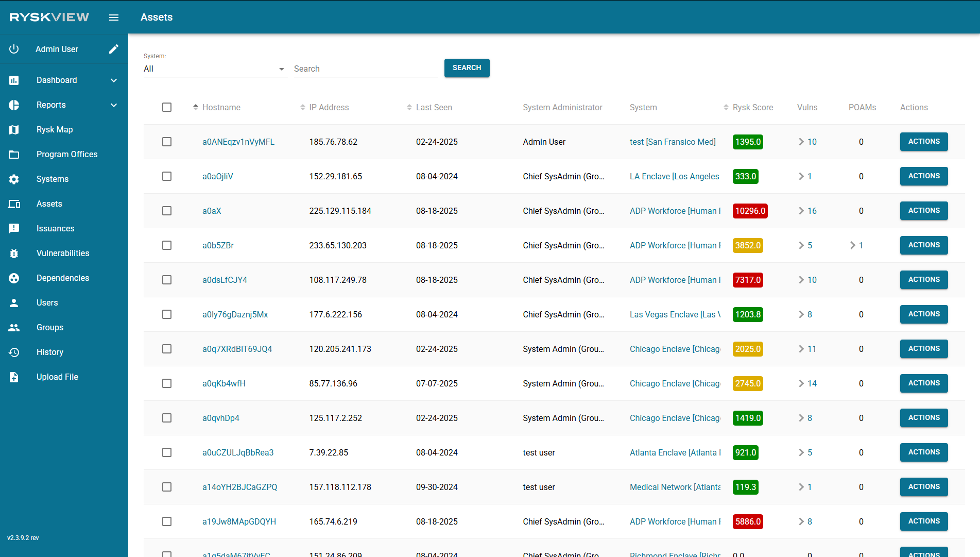980x557 pixels.
Task: Click the Vulnerabilities bug icon
Action: [x=14, y=254]
